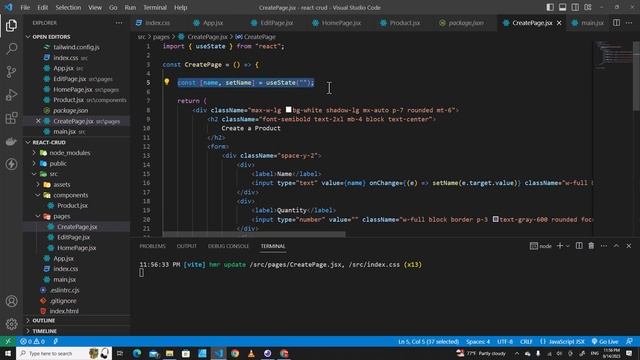Open the Selection menu
This screenshot has height=360, width=640.
coord(68,7)
